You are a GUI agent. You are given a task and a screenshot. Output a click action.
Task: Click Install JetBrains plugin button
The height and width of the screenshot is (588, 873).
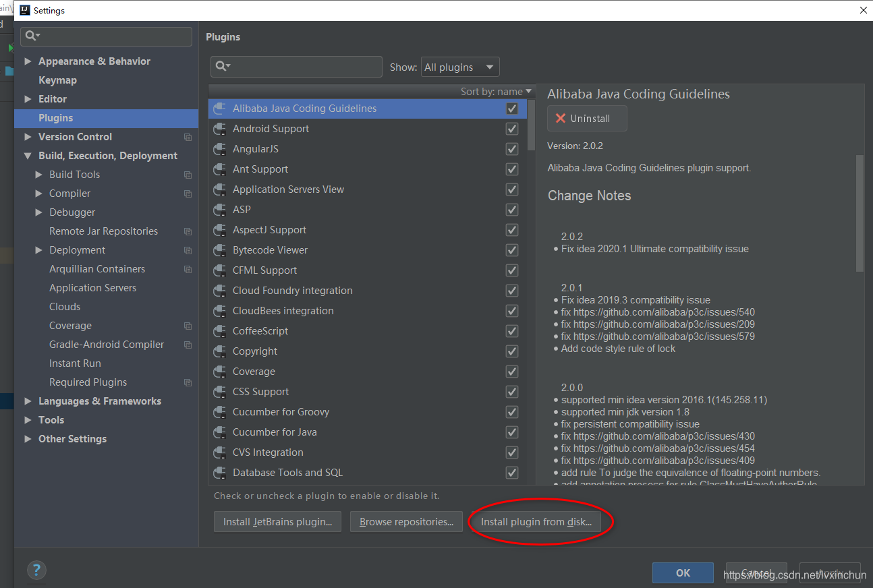(277, 522)
